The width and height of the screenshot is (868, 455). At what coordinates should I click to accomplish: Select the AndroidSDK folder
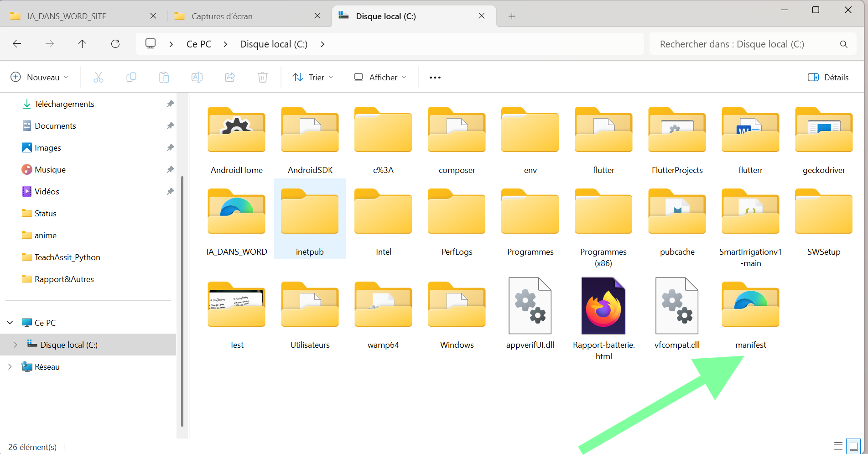pos(310,141)
